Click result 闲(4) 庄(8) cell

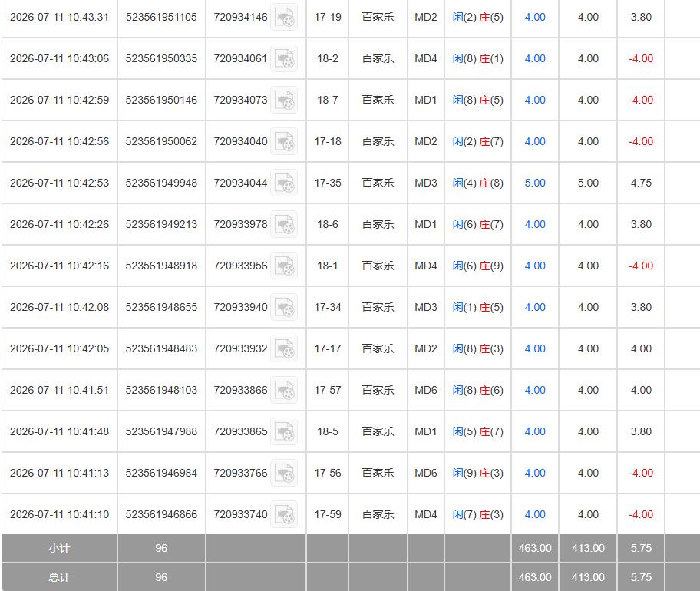pos(477,183)
